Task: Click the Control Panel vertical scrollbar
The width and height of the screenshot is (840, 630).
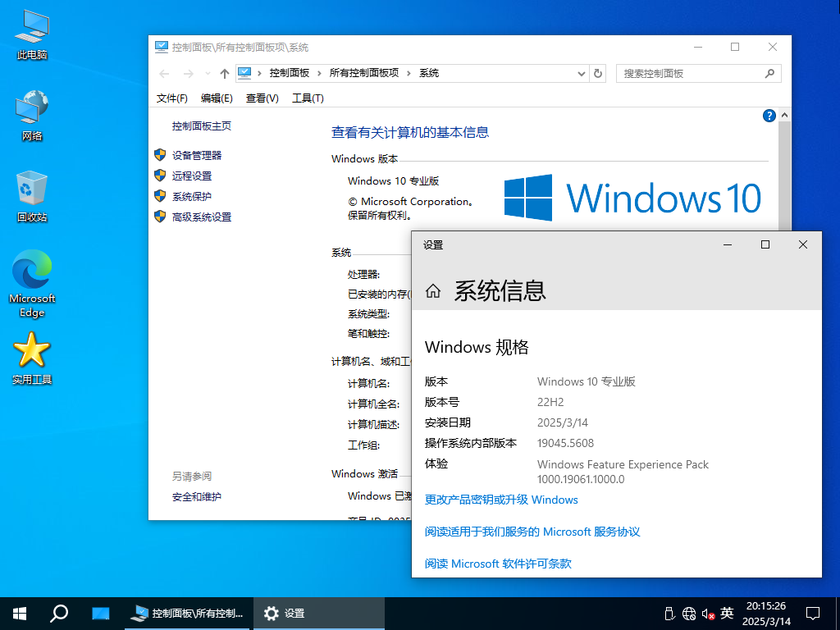Action: pyautogui.click(x=784, y=176)
